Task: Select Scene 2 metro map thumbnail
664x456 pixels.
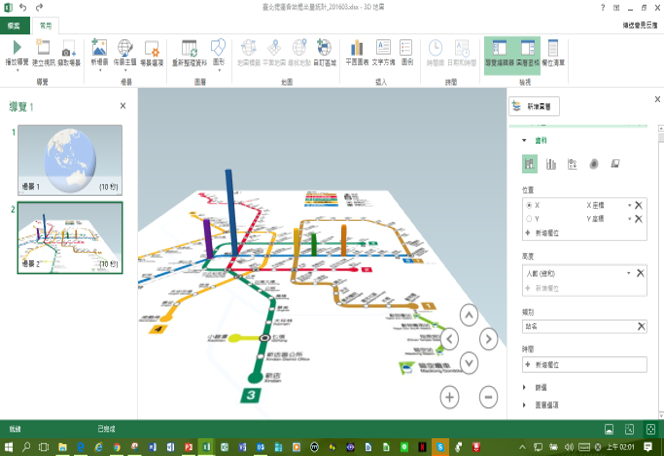Action: point(70,238)
